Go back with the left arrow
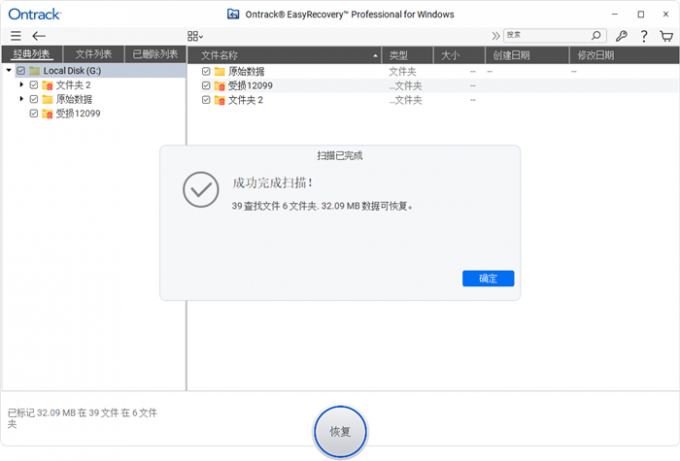 39,36
